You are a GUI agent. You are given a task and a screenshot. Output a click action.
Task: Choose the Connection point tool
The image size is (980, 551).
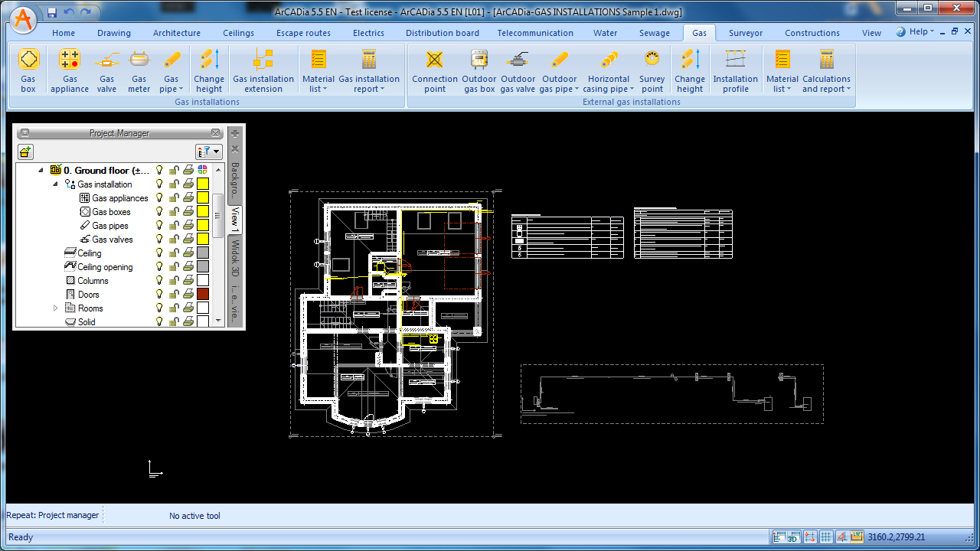434,70
